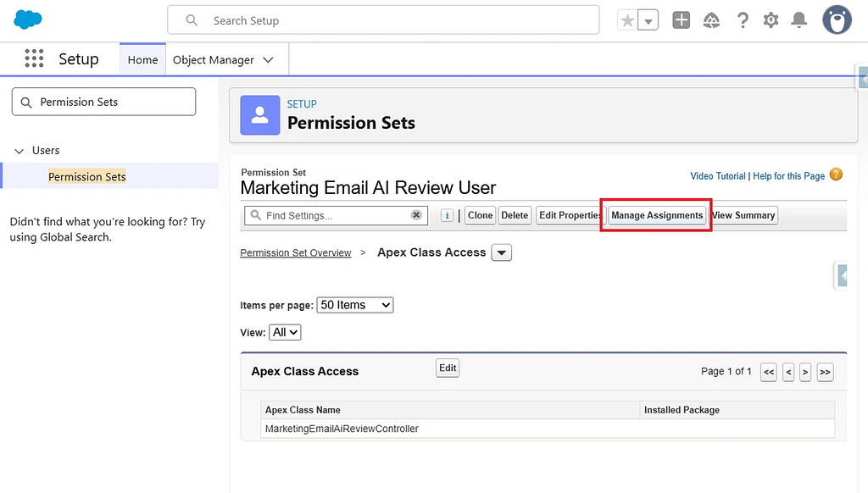Select Permission Sets in the sidebar
The height and width of the screenshot is (493, 868).
click(87, 176)
